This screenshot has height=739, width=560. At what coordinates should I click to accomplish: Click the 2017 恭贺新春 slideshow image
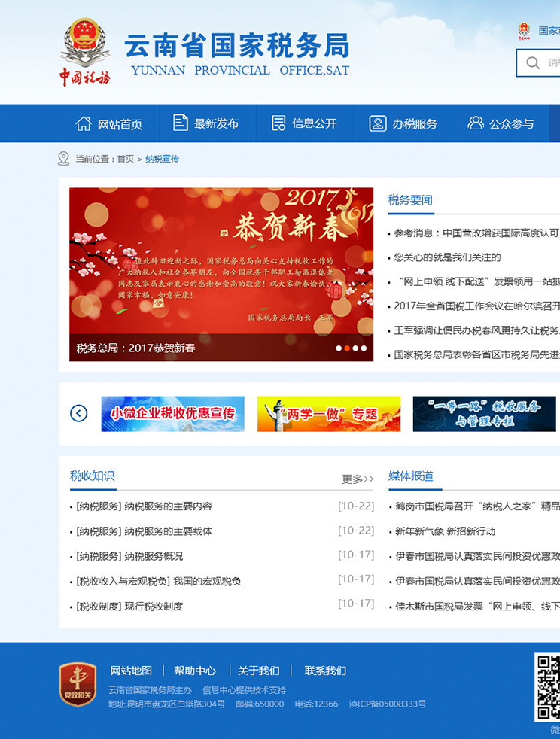click(221, 263)
